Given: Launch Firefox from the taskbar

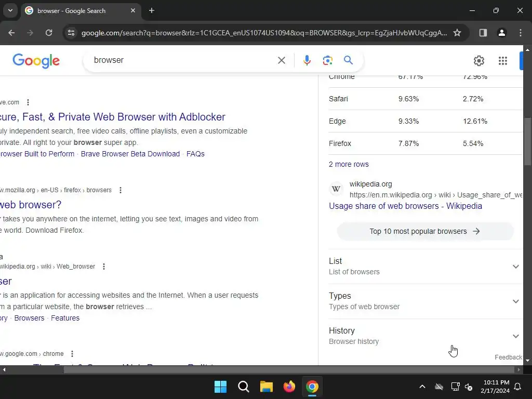Looking at the screenshot, I should point(289,387).
